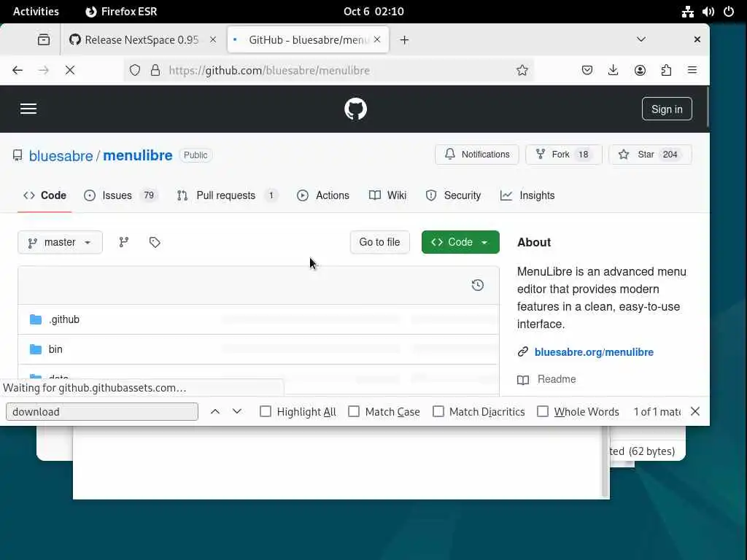Open the commit history clock icon

coord(477,285)
